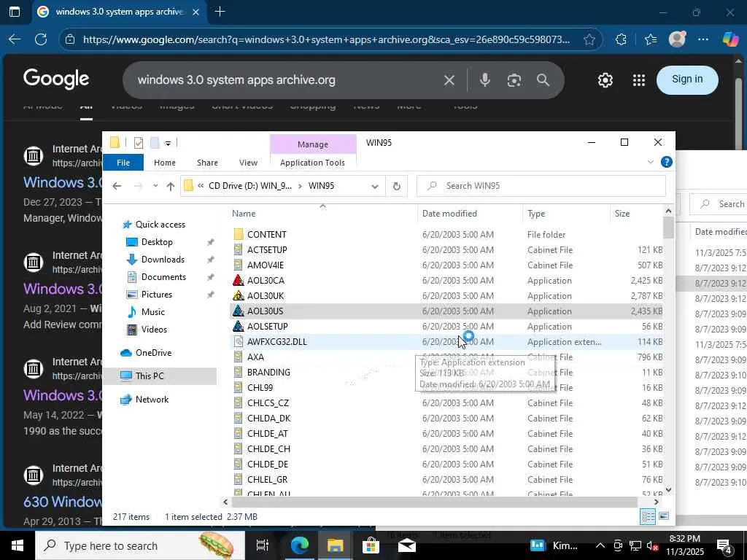Open Edge favorites list icon
Screen dimensions: 747x560
[650, 39]
